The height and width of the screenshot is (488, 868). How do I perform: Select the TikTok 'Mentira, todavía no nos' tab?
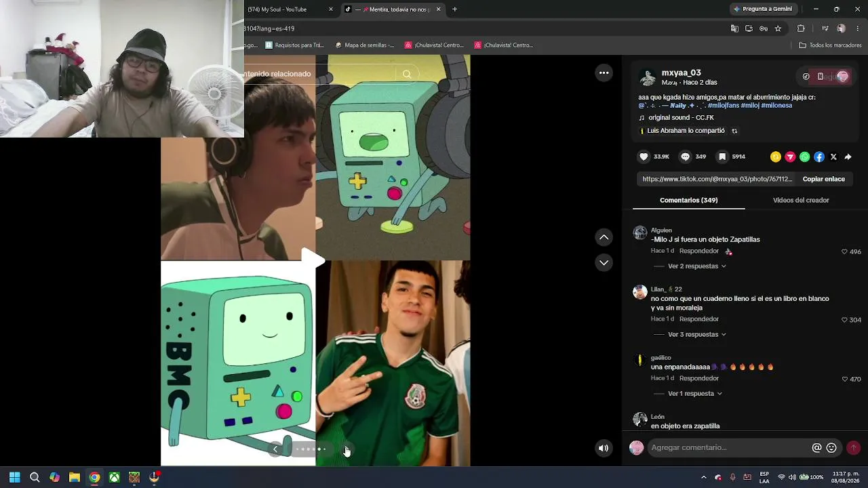click(x=392, y=9)
